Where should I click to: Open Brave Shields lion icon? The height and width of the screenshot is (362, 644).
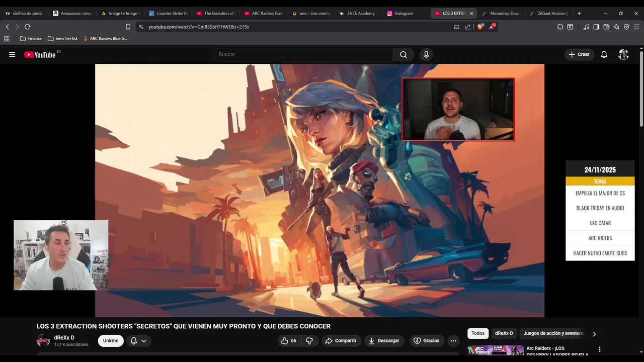coord(480,27)
